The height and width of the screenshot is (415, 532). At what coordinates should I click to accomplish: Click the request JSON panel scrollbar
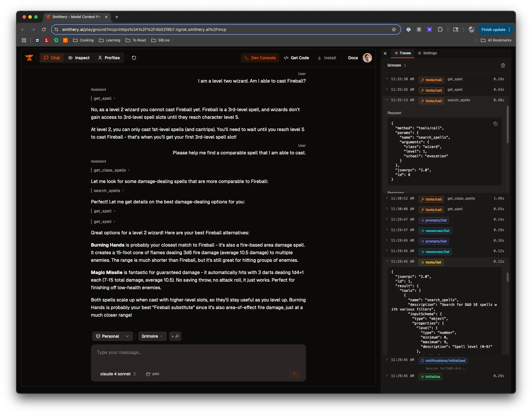[x=507, y=124]
